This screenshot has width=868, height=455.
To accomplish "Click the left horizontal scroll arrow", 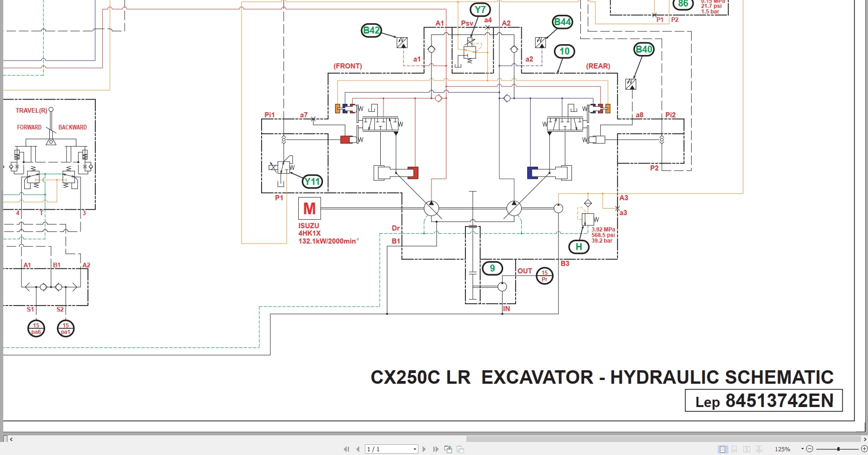I will click(x=11, y=438).
